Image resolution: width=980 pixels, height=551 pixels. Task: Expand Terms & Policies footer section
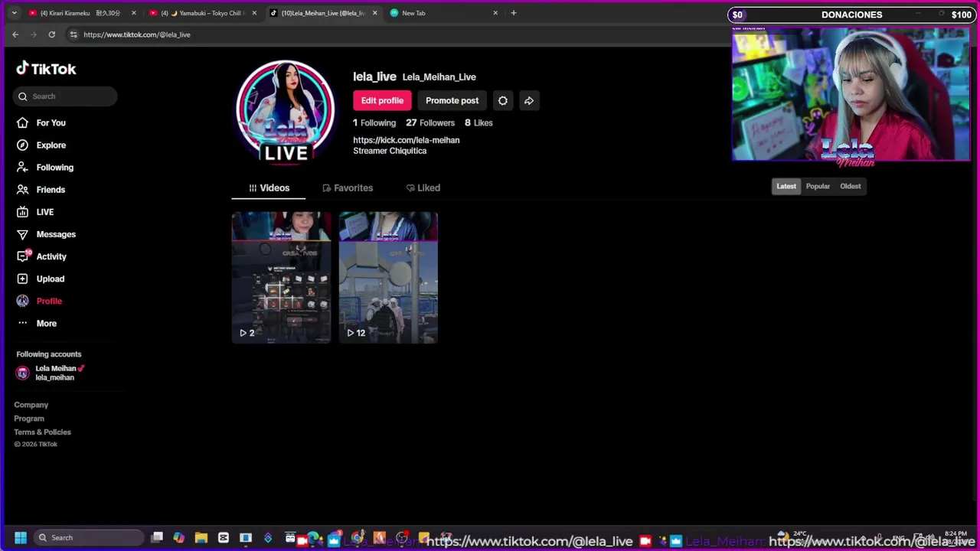pyautogui.click(x=42, y=432)
